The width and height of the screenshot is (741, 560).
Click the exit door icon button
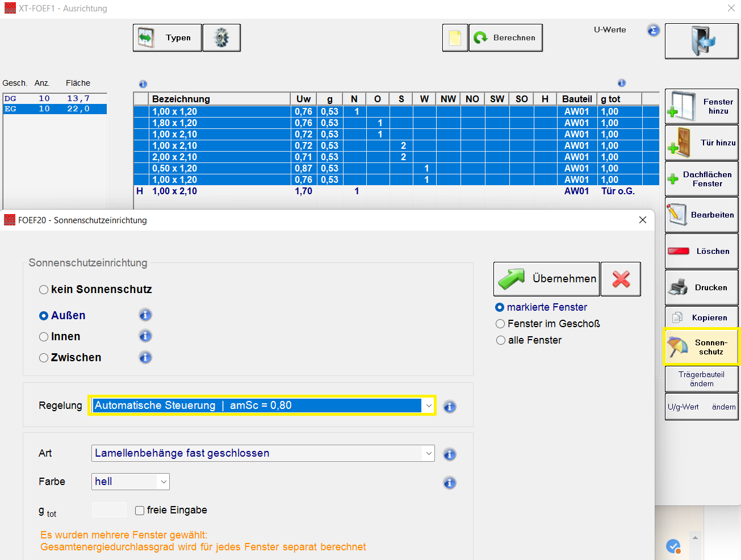click(702, 41)
